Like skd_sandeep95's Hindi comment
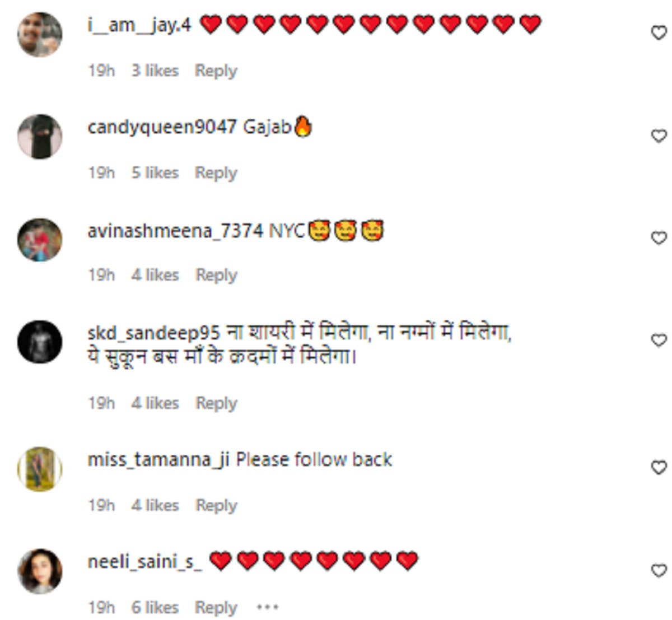This screenshot has width=672, height=620. 659,341
